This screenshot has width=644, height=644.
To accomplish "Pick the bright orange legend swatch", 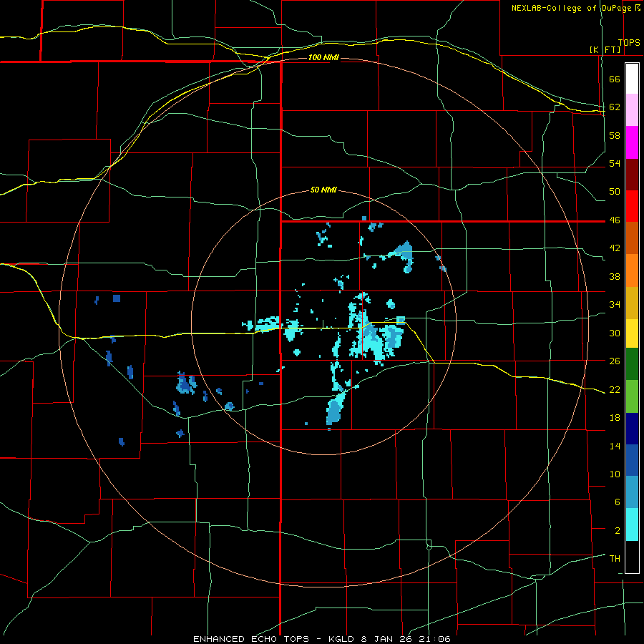I will 632,270.
